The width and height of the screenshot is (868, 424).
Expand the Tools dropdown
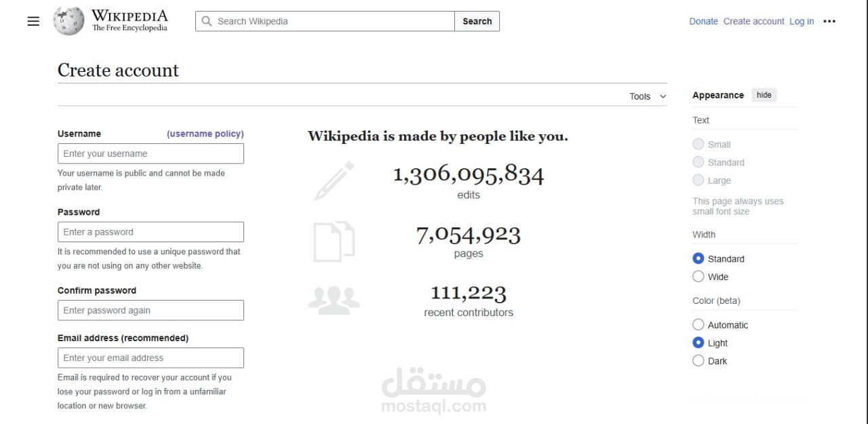tap(648, 96)
